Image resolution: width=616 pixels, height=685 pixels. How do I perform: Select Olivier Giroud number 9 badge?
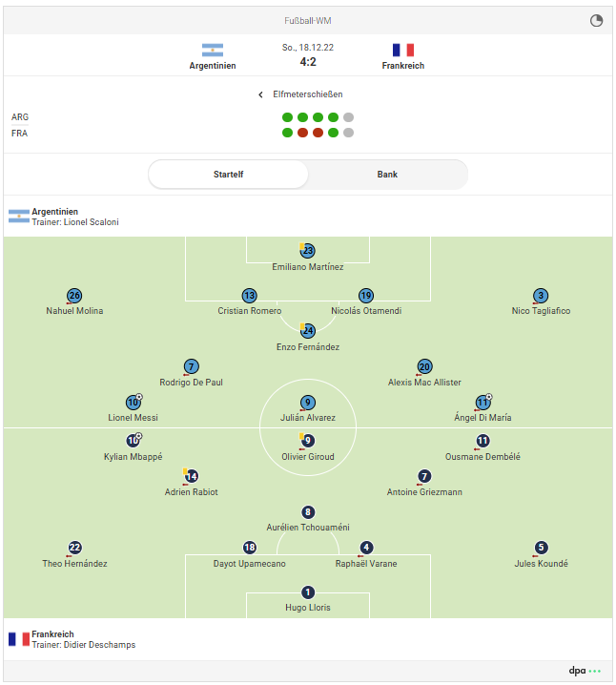click(x=308, y=441)
